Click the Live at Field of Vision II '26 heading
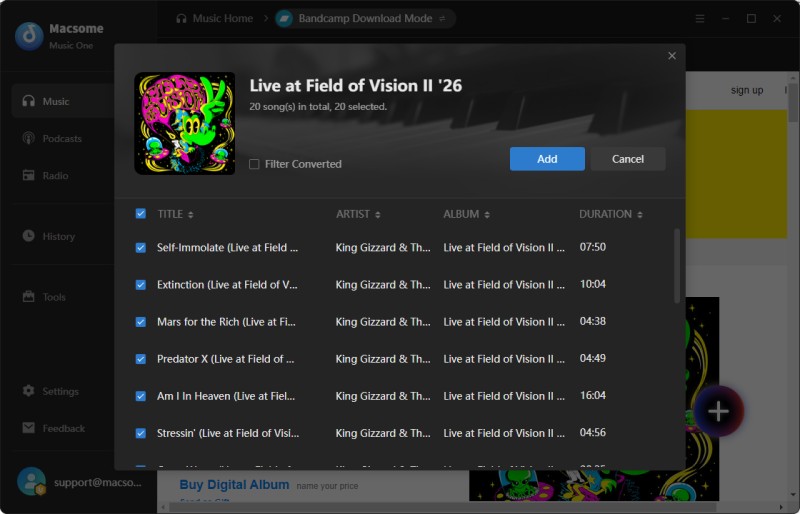This screenshot has height=514, width=800. (356, 86)
